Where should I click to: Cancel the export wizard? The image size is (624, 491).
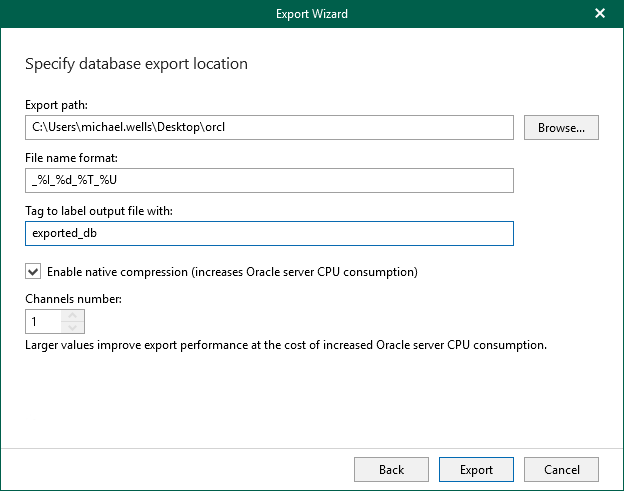[x=561, y=469]
